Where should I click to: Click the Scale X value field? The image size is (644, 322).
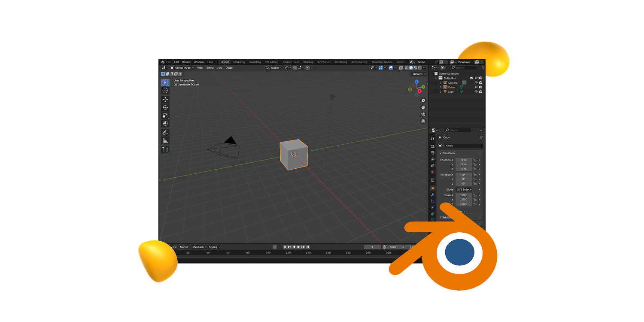(464, 195)
